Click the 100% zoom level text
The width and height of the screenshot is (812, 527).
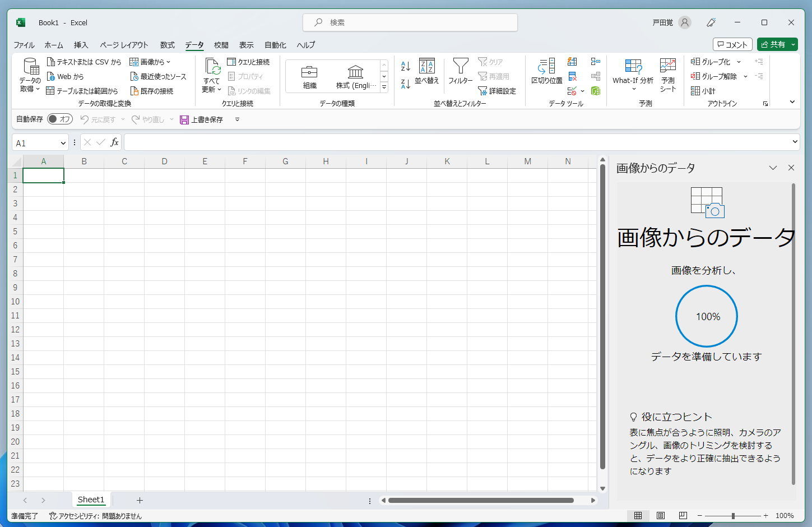tap(785, 516)
